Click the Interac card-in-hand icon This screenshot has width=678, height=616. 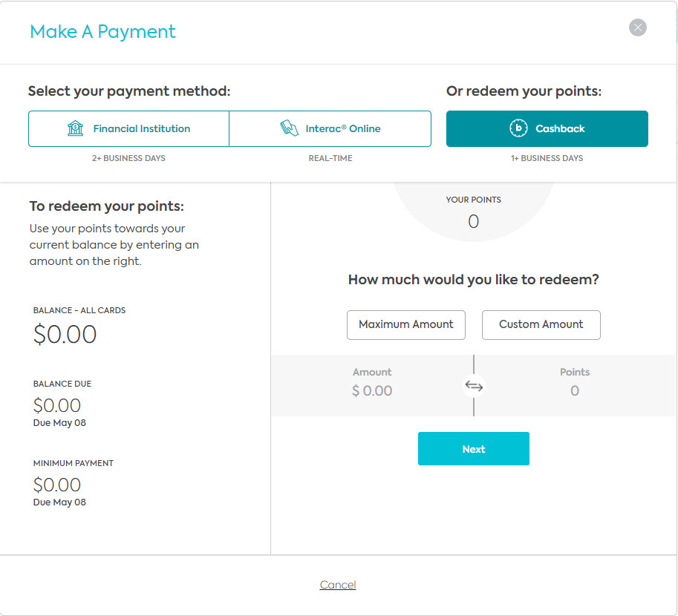pyautogui.click(x=289, y=128)
